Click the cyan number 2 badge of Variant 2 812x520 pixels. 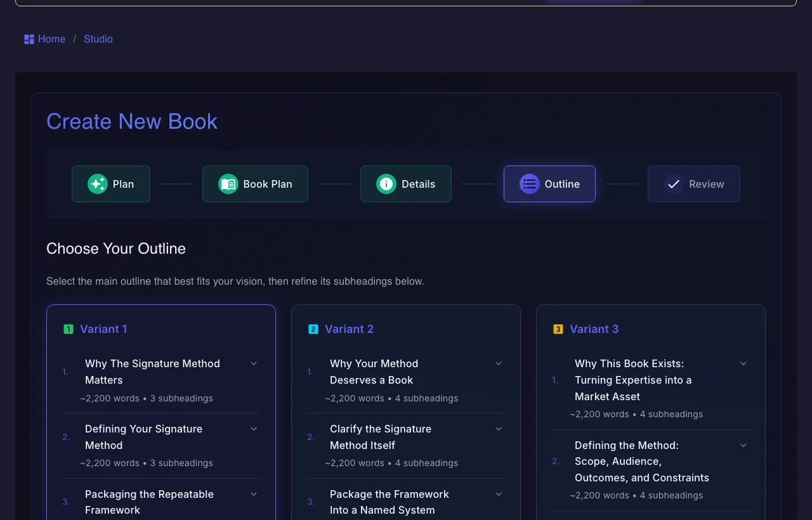pyautogui.click(x=313, y=329)
